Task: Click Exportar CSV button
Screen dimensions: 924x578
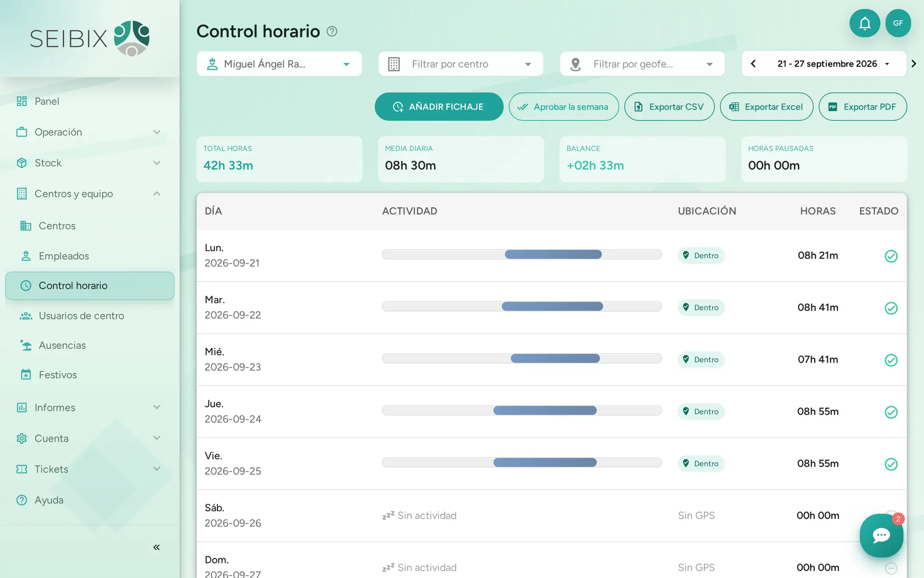Action: [669, 107]
